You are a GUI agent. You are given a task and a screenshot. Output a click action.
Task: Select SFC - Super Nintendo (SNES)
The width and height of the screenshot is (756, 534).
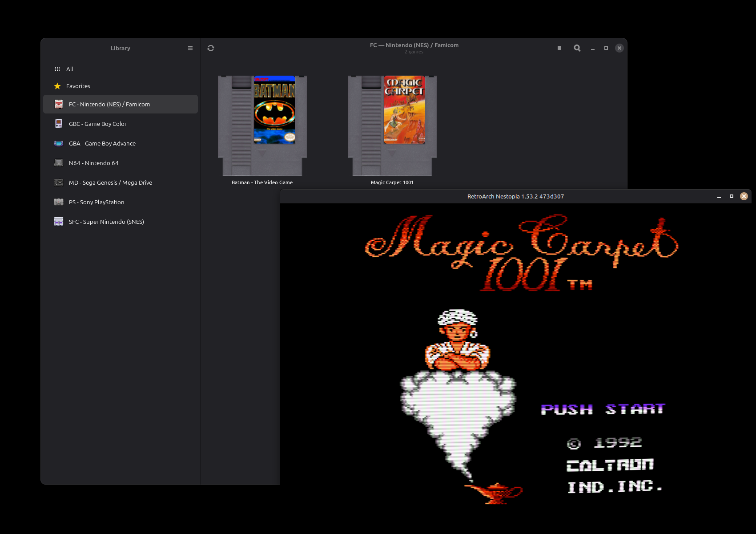pyautogui.click(x=121, y=222)
